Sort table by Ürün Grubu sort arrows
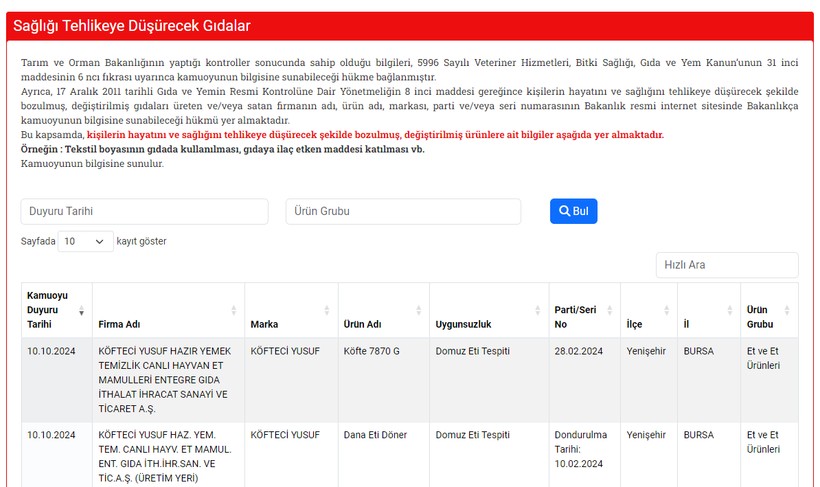Image resolution: width=820 pixels, height=487 pixels. point(787,311)
